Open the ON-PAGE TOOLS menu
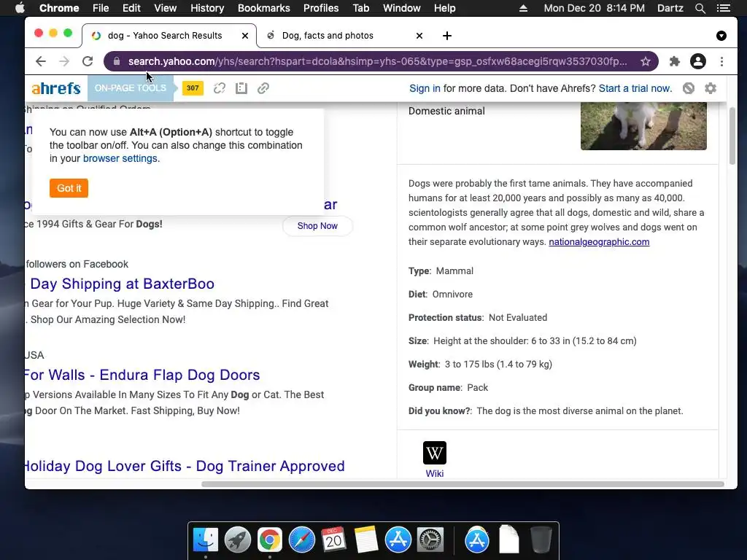The image size is (747, 560). pos(131,88)
